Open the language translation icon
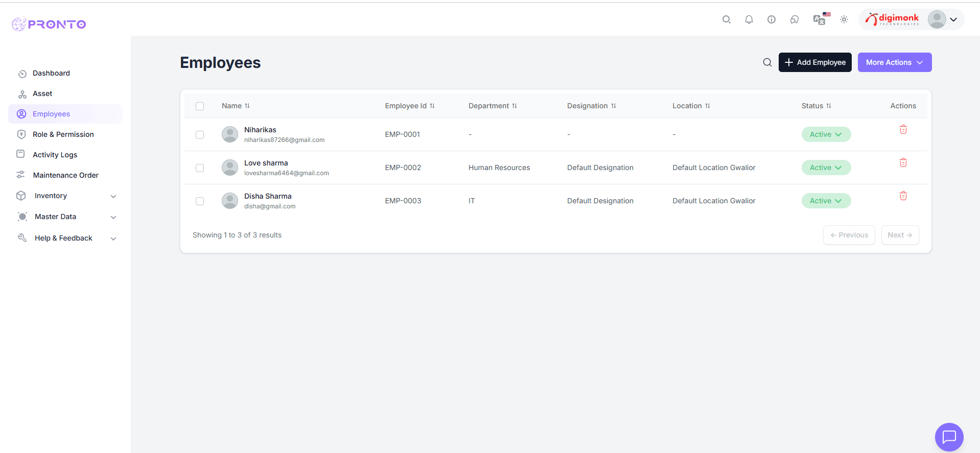980x453 pixels. coord(819,19)
